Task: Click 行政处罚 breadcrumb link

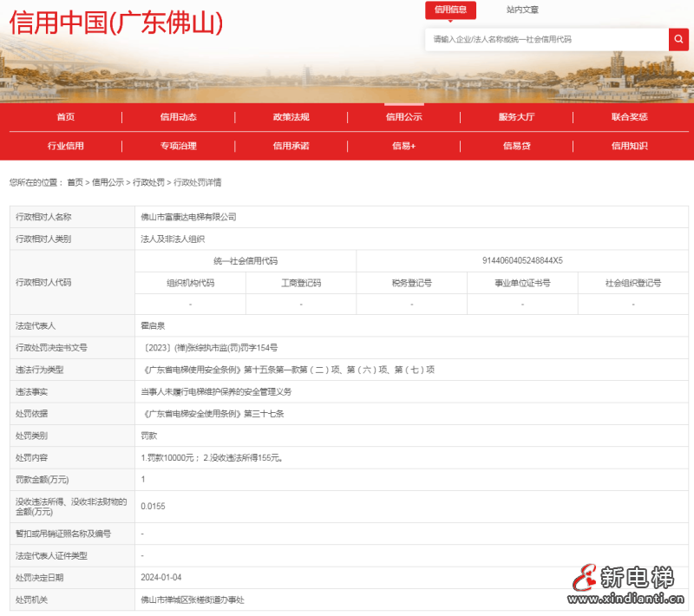Action: pos(147,182)
